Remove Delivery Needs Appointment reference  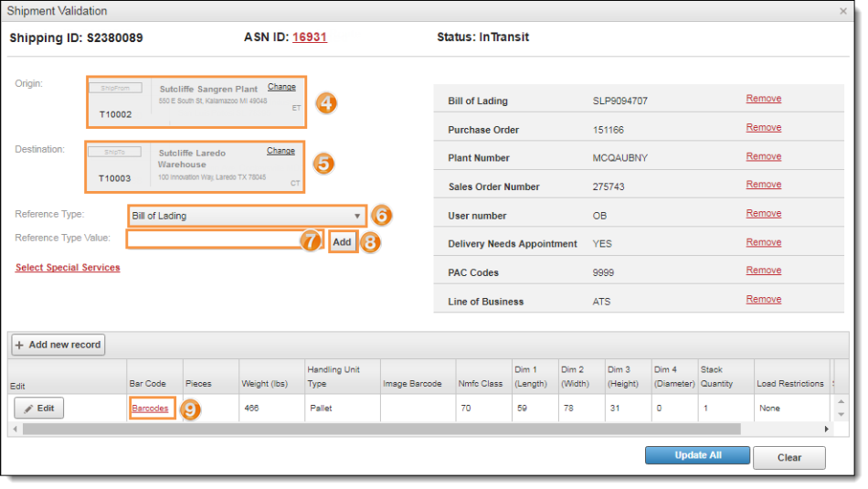[763, 242]
